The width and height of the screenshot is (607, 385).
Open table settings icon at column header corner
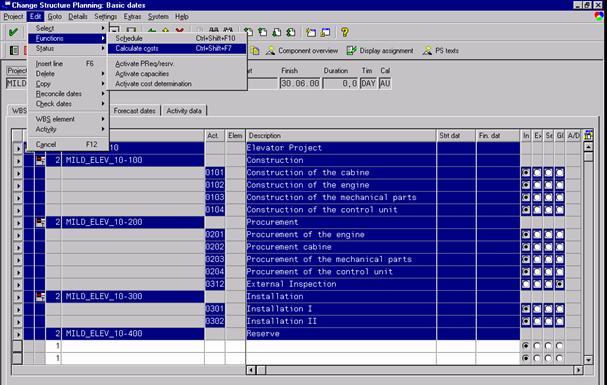[588, 135]
